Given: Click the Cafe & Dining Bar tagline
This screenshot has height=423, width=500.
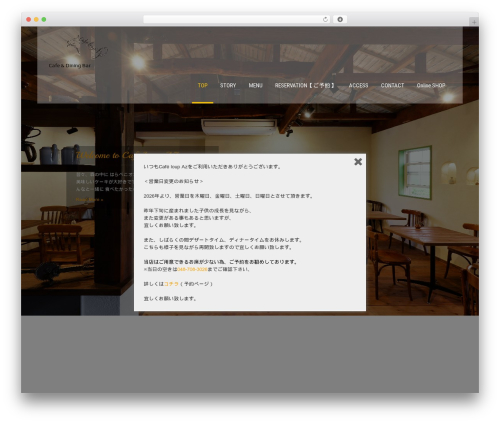Looking at the screenshot, I should pos(70,66).
